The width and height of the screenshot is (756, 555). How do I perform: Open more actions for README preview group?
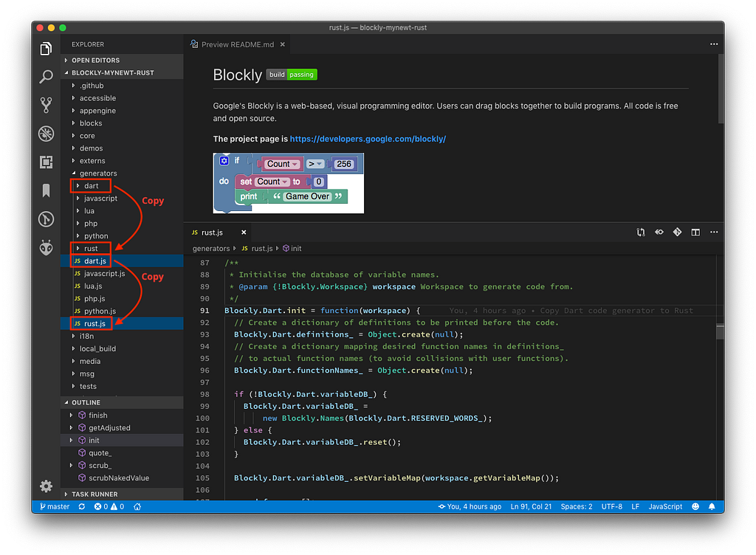pyautogui.click(x=714, y=44)
